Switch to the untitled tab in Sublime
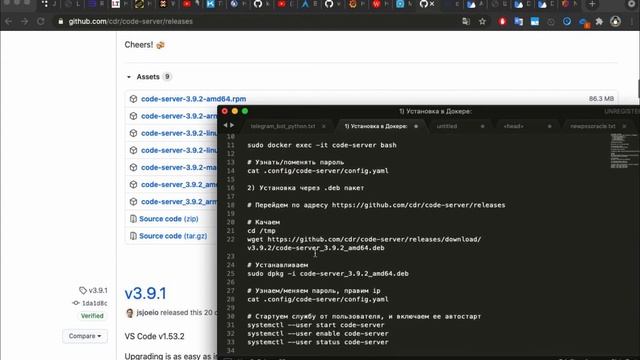This screenshot has width=640, height=360. pos(447,126)
